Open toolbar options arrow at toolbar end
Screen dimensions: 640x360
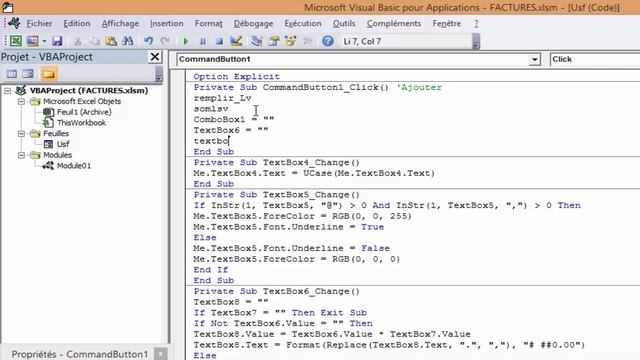tap(476, 42)
